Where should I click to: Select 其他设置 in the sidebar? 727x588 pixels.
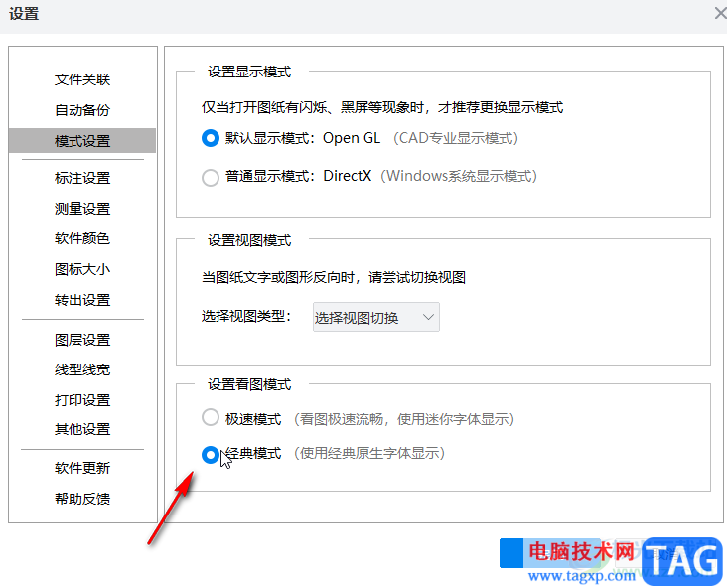(x=82, y=429)
